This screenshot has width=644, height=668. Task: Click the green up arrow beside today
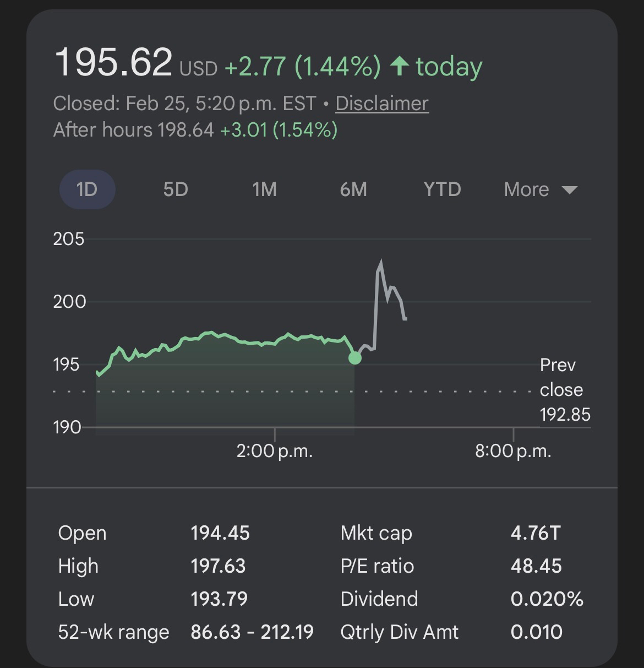click(x=400, y=66)
